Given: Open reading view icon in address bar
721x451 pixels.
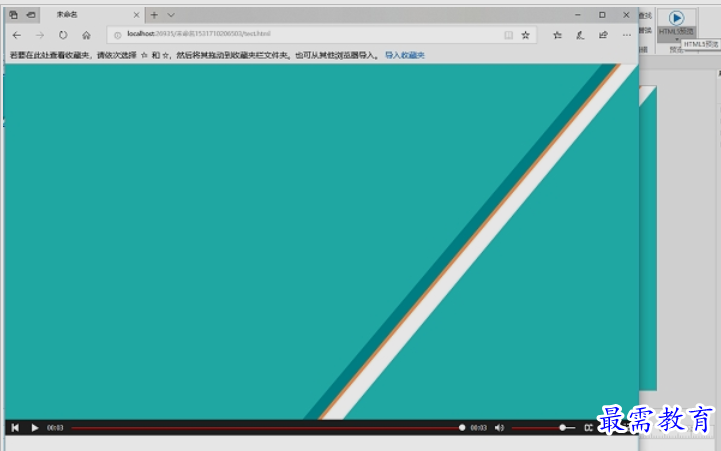Looking at the screenshot, I should (509, 35).
